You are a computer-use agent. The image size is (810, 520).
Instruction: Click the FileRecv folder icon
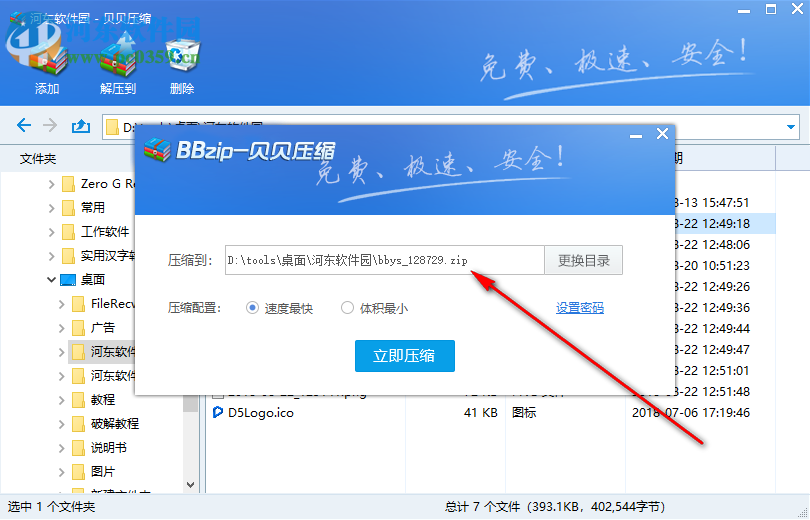[x=79, y=304]
